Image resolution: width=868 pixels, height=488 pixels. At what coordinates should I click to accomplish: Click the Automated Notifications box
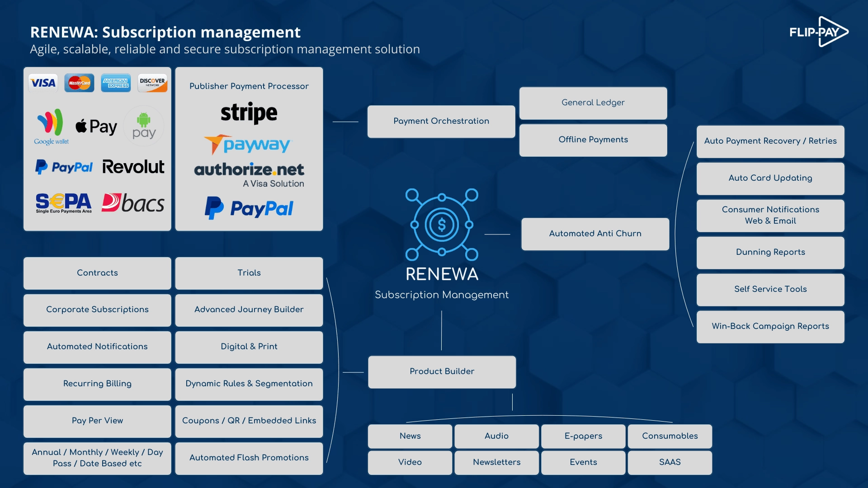coord(97,347)
